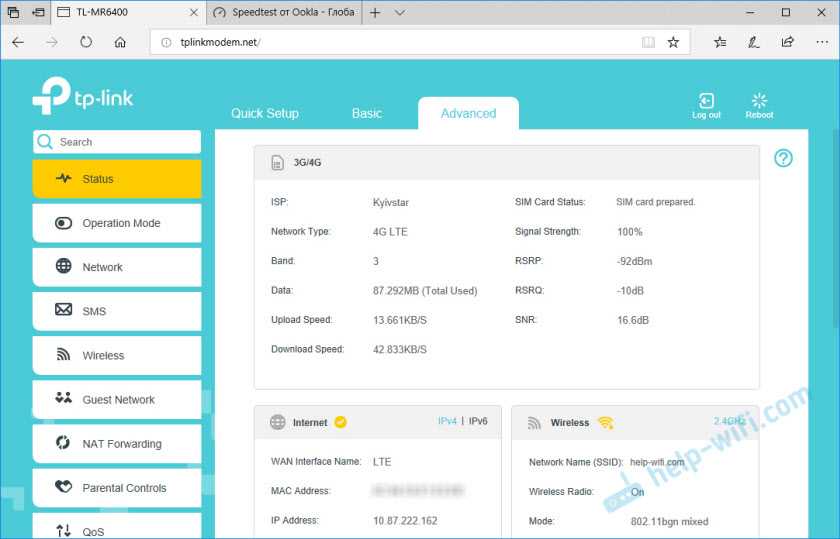Click the Reboot icon
The width and height of the screenshot is (840, 539).
(759, 102)
